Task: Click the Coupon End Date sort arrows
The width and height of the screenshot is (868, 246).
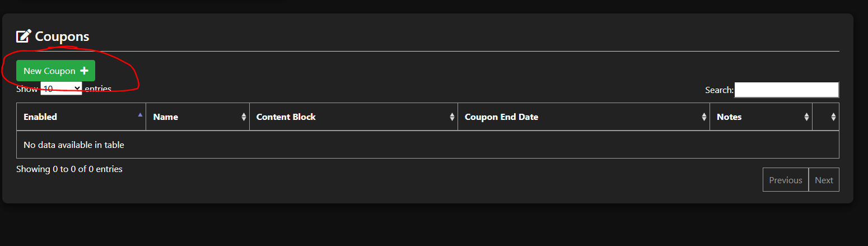Action: pos(704,117)
